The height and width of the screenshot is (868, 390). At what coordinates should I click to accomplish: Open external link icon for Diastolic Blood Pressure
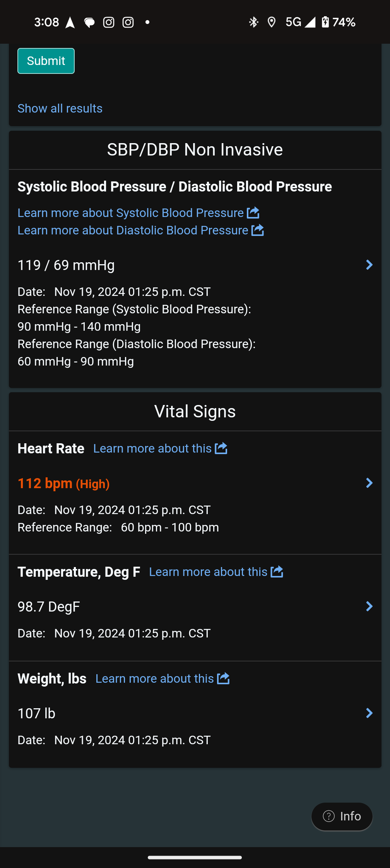[x=258, y=230]
